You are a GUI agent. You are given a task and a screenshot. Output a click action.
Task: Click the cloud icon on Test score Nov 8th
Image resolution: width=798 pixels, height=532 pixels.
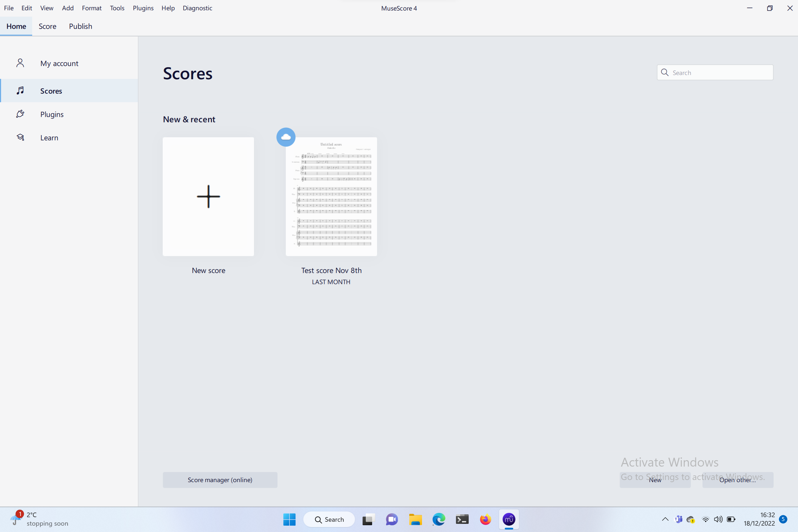285,137
